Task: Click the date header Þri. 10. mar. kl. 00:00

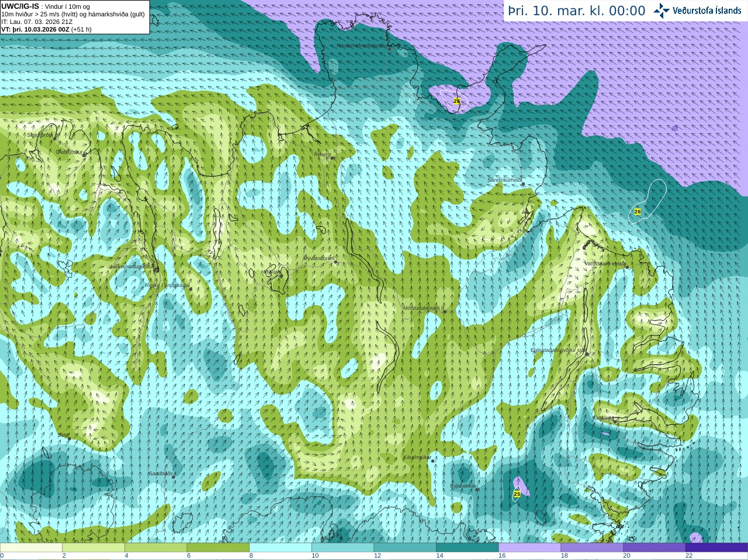Action: 577,11
